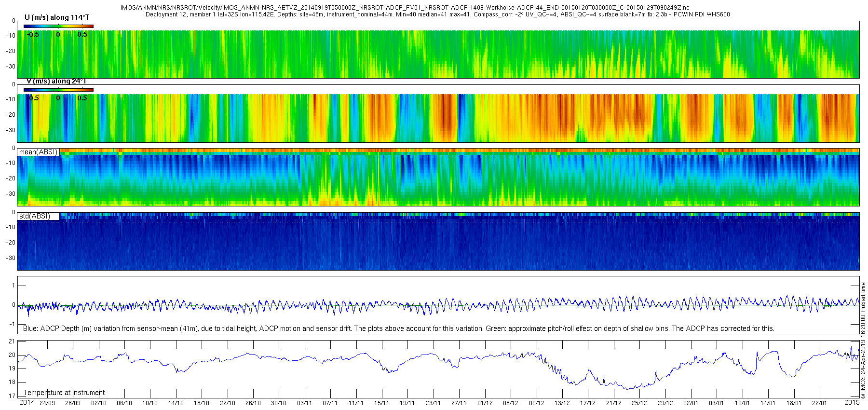
Task: Select the 'U (m/s) along 114°T' label
Action: (57, 17)
